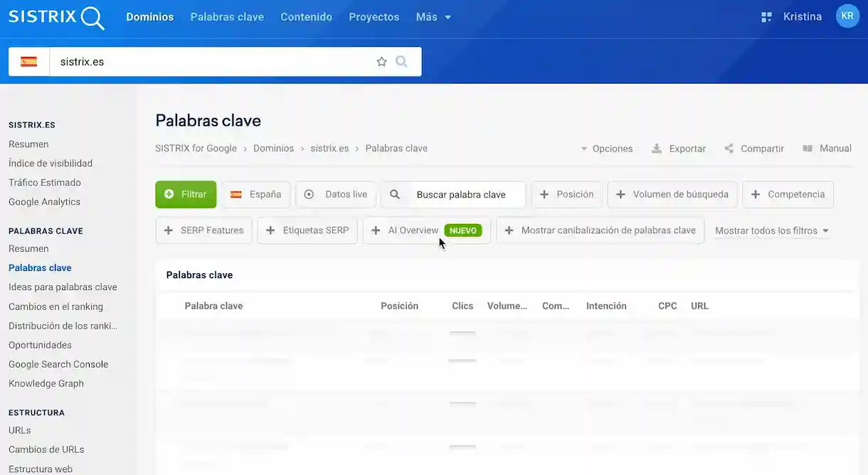Toggle the Datos live filter
The image size is (868, 475).
(335, 194)
